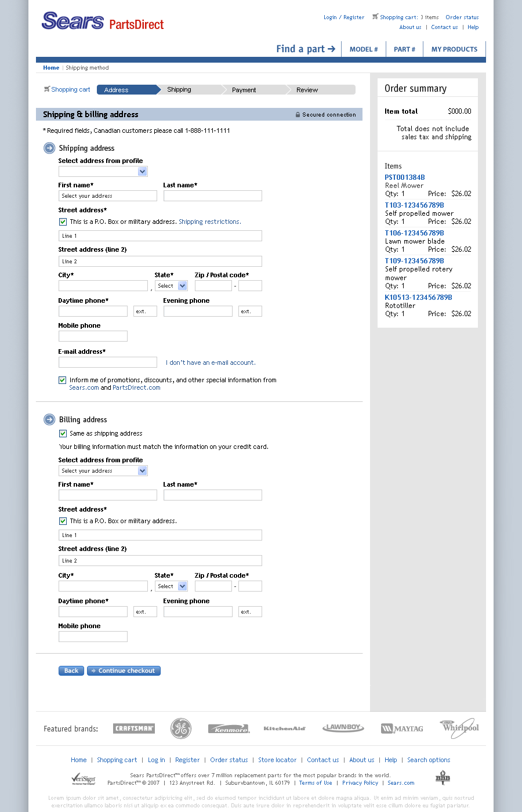This screenshot has height=812, width=522.
Task: Open billing Select your address dropdown
Action: (103, 471)
